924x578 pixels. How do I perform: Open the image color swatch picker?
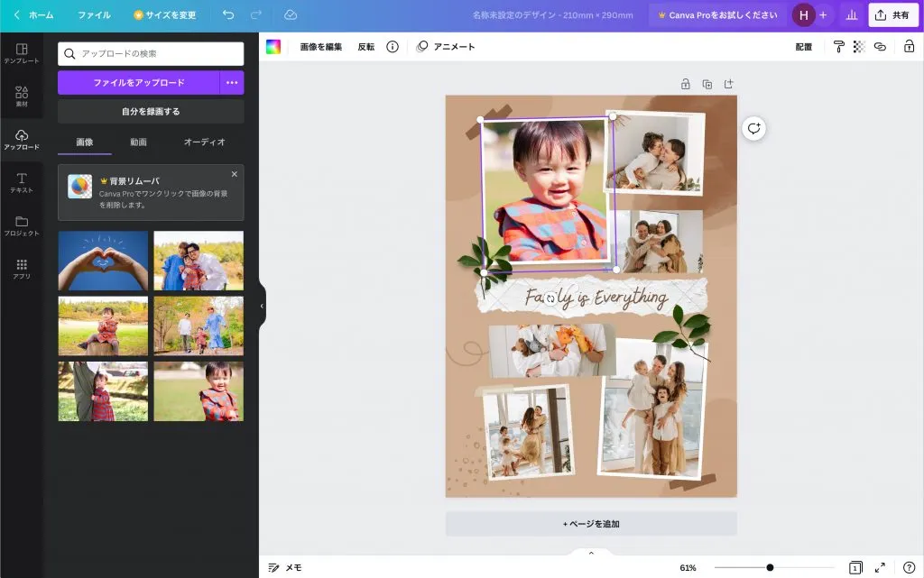(x=273, y=47)
